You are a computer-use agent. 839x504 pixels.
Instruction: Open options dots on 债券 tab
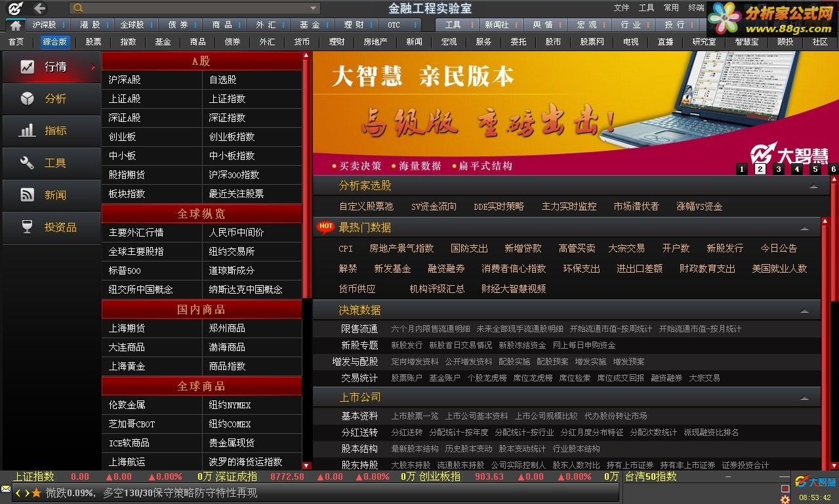point(196,25)
